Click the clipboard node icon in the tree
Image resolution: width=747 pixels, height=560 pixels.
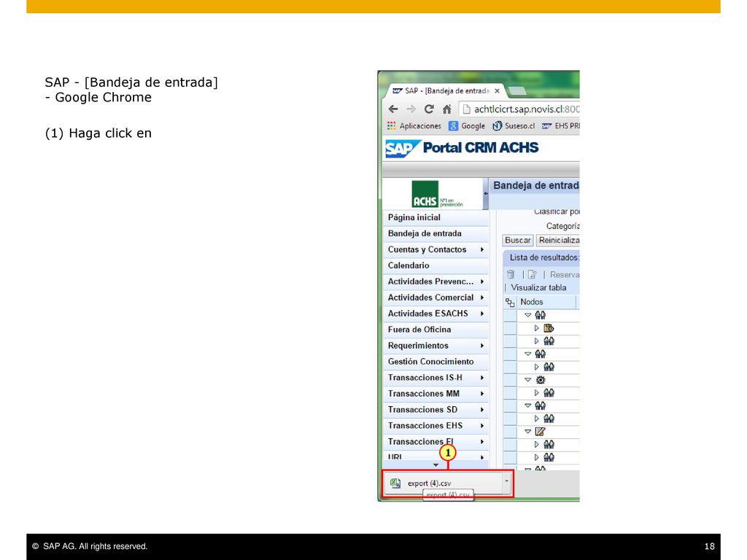(x=549, y=328)
